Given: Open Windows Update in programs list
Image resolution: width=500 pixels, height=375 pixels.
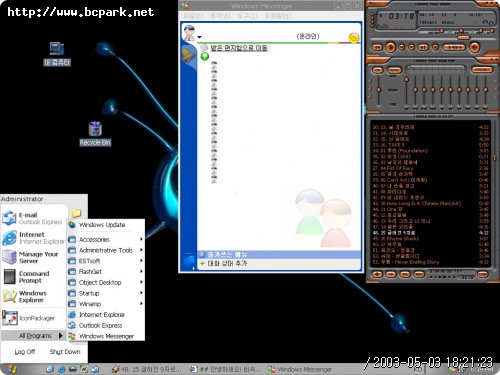Looking at the screenshot, I should click(106, 225).
